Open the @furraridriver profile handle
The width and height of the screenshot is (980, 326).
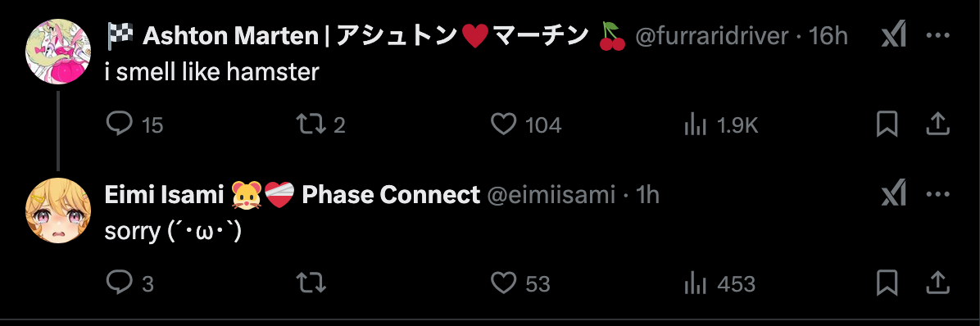coord(712,37)
